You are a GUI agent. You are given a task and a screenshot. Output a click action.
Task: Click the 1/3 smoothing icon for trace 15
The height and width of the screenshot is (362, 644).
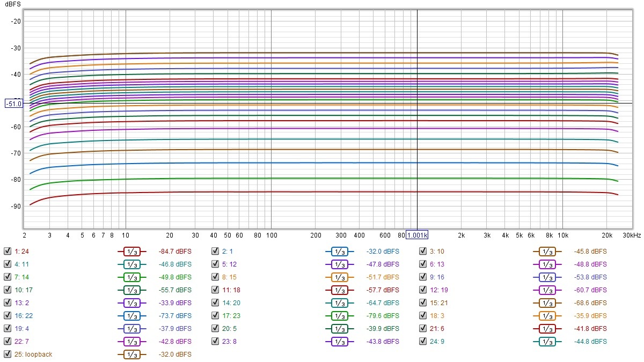tap(339, 277)
